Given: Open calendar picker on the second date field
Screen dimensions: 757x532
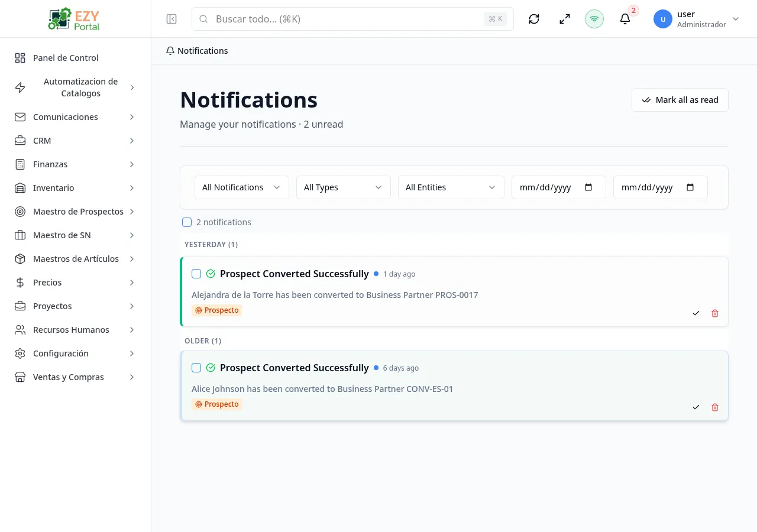Looking at the screenshot, I should [690, 187].
